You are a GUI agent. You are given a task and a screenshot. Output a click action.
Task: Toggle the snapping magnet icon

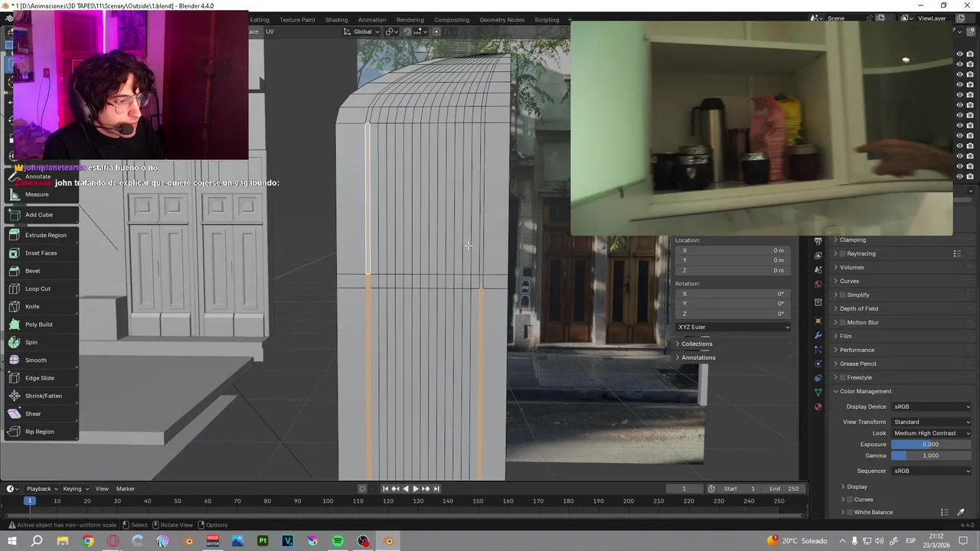point(407,31)
